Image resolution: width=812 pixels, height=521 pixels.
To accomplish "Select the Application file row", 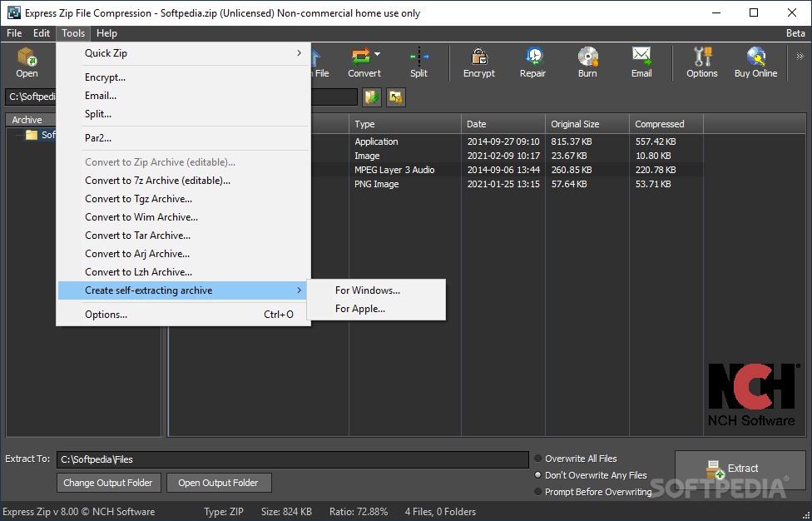I will point(507,141).
